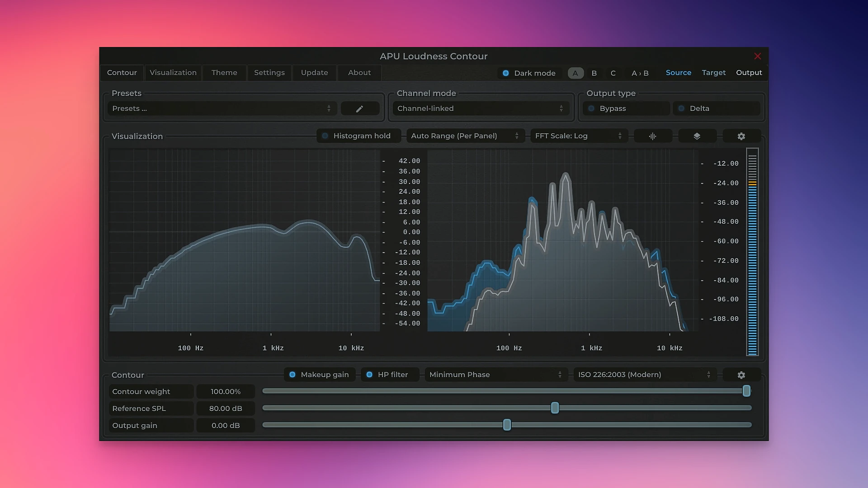The image size is (868, 488).
Task: Open the Channel mode dropdown
Action: pyautogui.click(x=481, y=108)
